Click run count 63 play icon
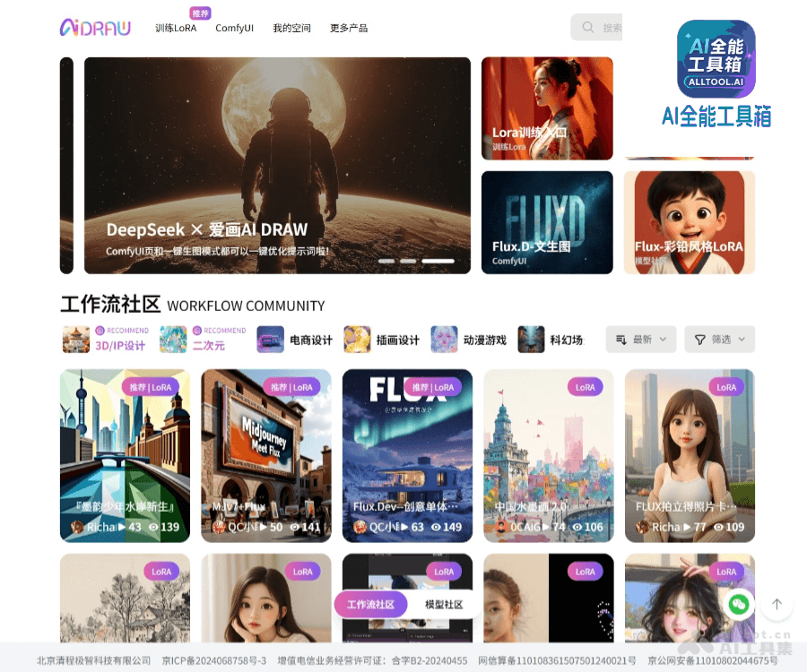Viewport: 807px width, 672px height. (x=404, y=527)
